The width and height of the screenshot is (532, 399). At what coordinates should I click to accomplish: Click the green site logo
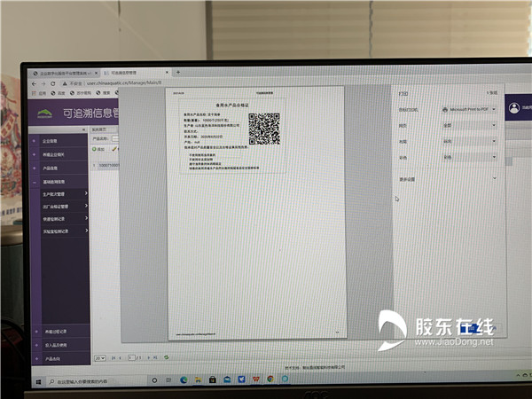point(45,113)
